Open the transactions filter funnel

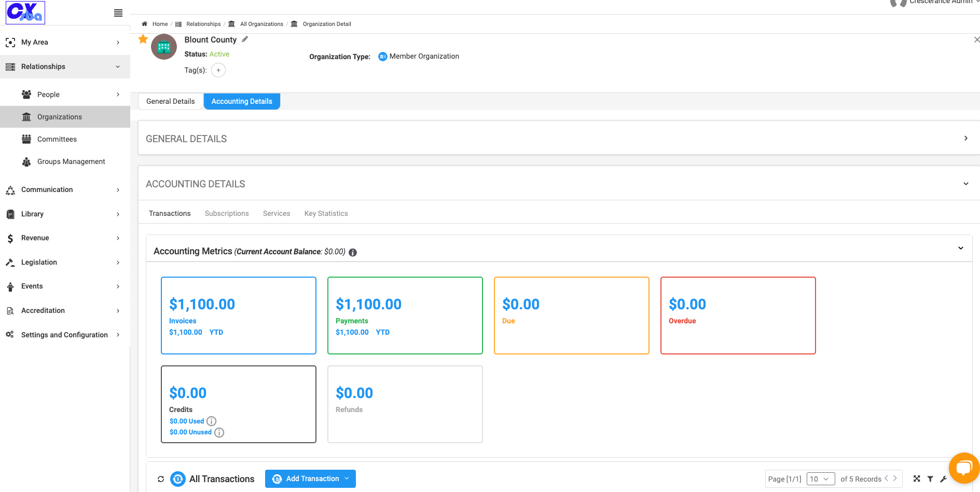coord(930,479)
